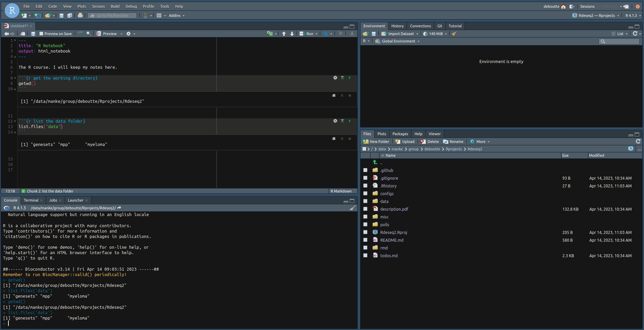Expand the Preview options dropdown arrow
This screenshot has height=330, width=644.
point(121,34)
